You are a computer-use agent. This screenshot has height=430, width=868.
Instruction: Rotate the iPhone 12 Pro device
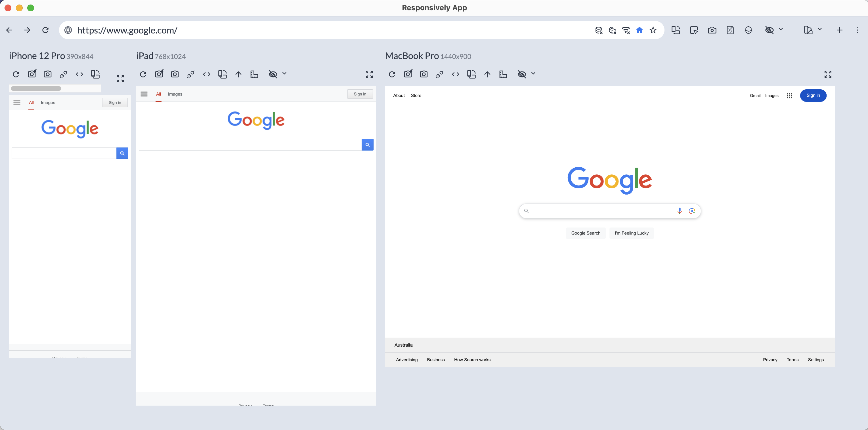point(95,74)
